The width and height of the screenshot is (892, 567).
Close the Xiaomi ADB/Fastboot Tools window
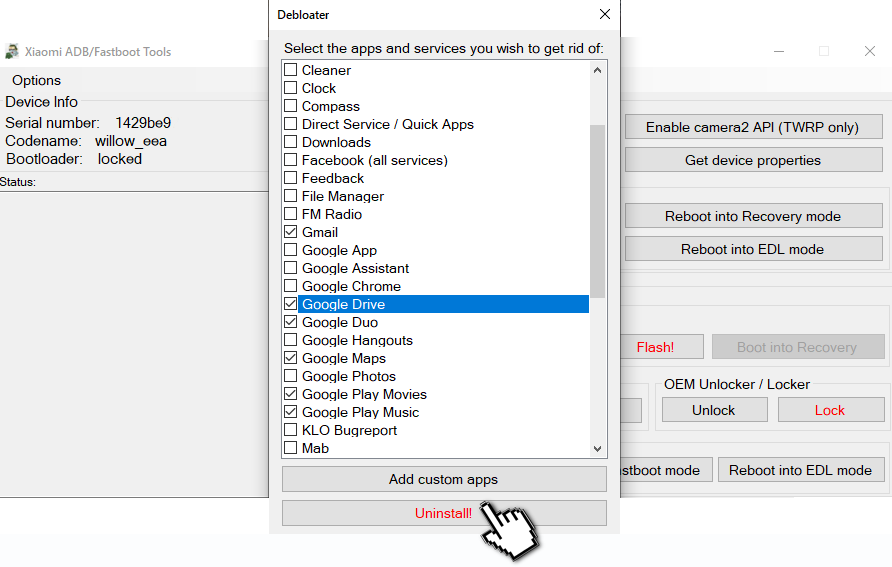[870, 51]
